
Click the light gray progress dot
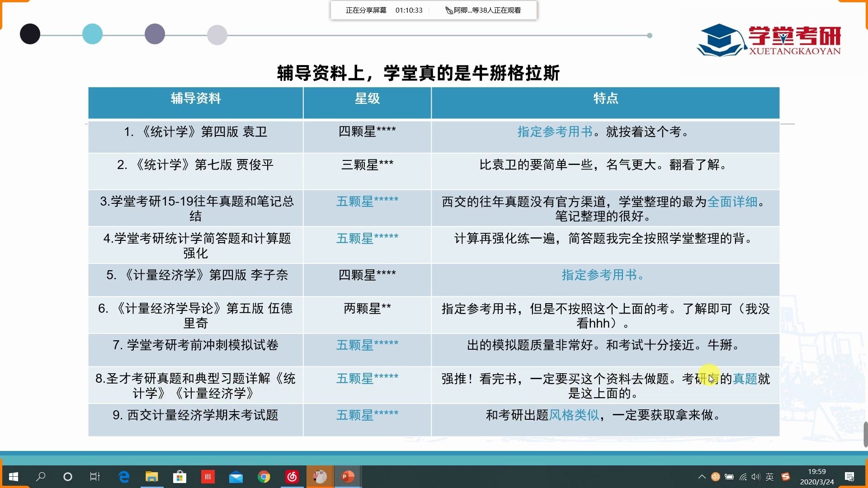tap(217, 35)
